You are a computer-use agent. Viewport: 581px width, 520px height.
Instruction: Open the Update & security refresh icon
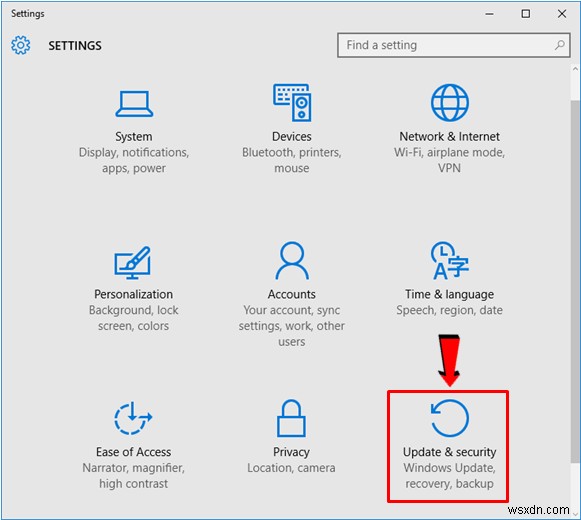449,418
